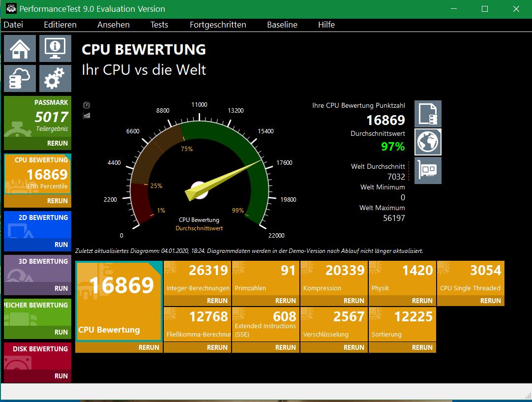Open the local baseline file icon
532x402 pixels.
pyautogui.click(x=428, y=114)
